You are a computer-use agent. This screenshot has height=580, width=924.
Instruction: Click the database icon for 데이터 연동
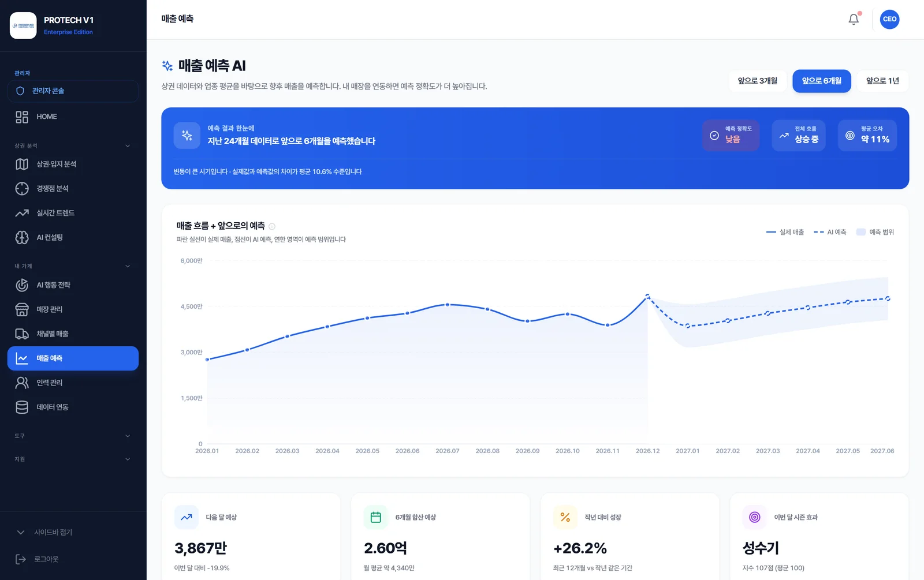pos(22,407)
